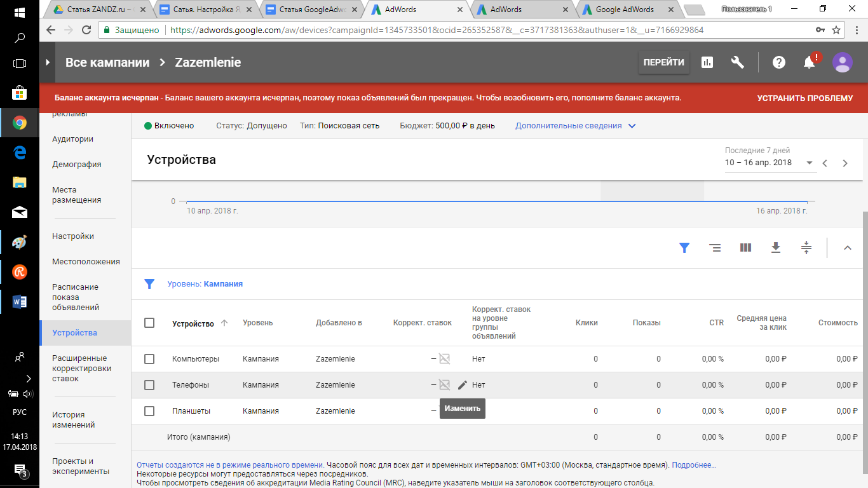The width and height of the screenshot is (868, 488).
Task: Open the columns layout icon
Action: pyautogui.click(x=745, y=248)
